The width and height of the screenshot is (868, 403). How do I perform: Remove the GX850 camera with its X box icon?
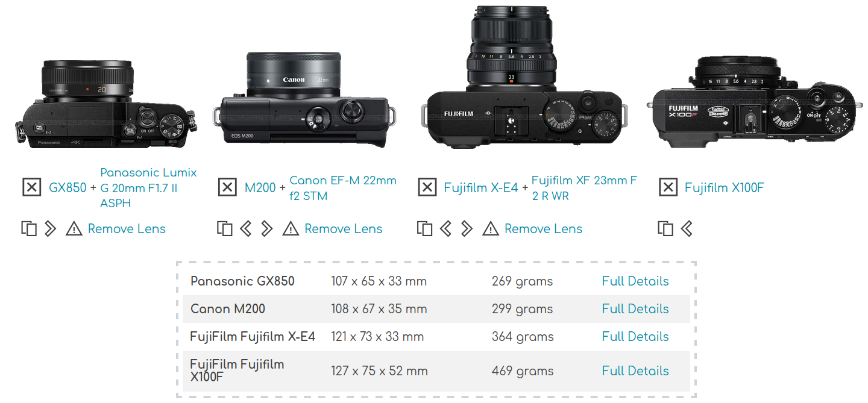point(32,187)
